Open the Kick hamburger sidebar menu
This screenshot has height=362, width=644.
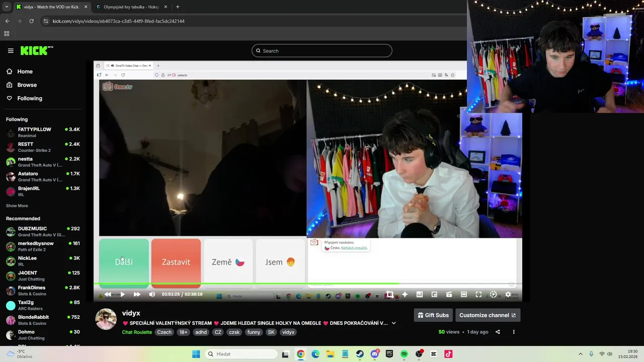(x=11, y=51)
